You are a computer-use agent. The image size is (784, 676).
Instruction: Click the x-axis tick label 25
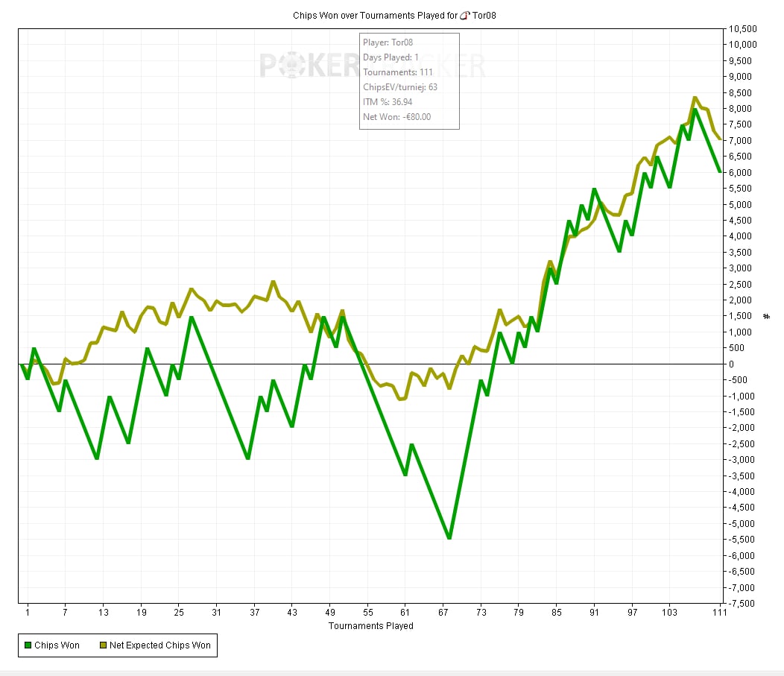point(179,612)
